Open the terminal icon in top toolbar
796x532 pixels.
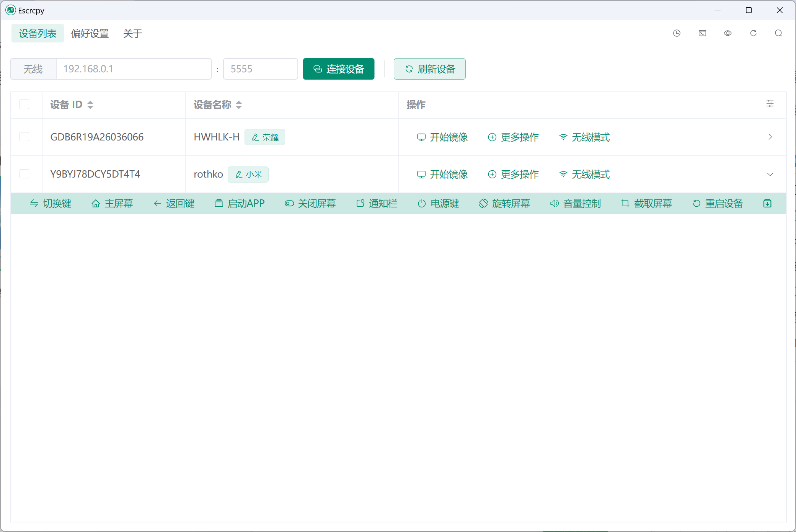702,33
